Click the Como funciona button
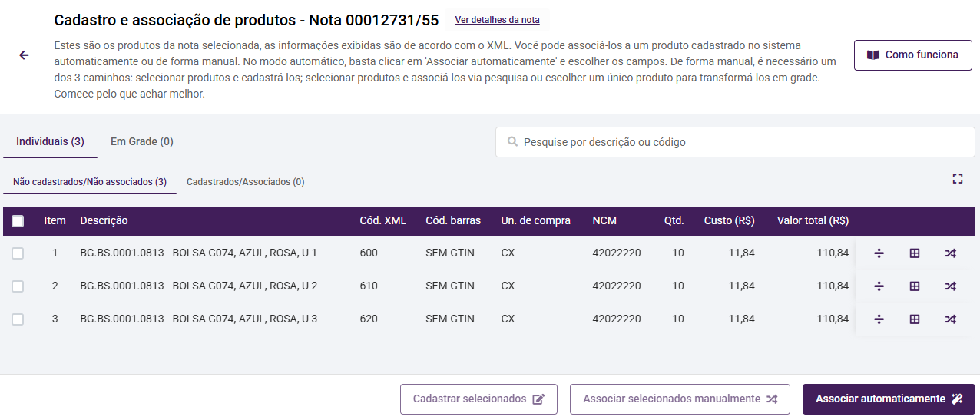 pos(912,55)
